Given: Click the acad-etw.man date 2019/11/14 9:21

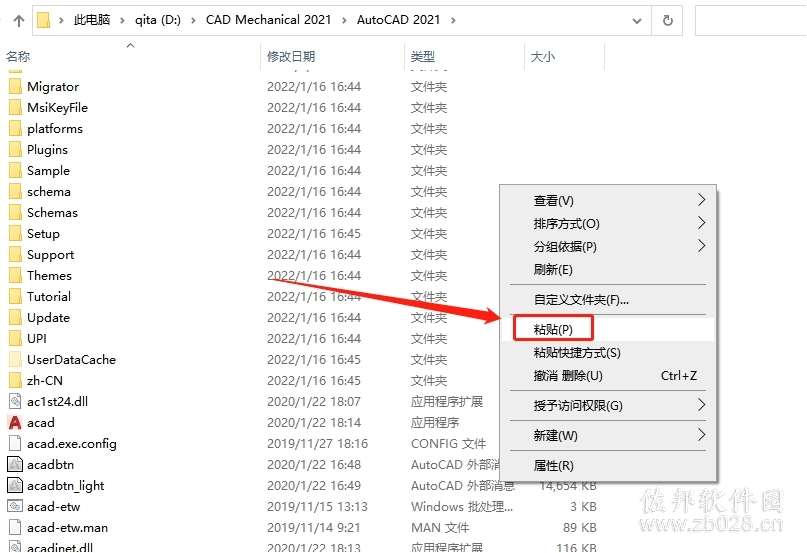Looking at the screenshot, I should (x=313, y=528).
